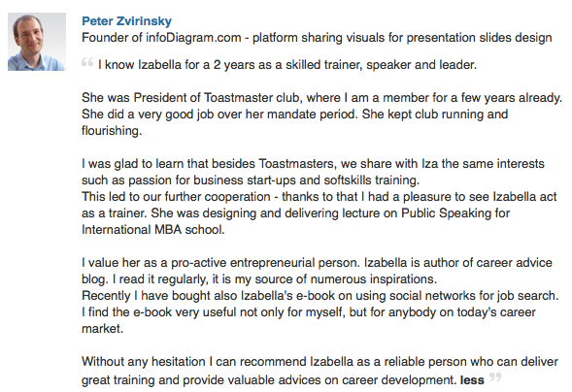The width and height of the screenshot is (572, 392).
Task: Click the Peter Zvirinsky name link
Action: point(126,21)
